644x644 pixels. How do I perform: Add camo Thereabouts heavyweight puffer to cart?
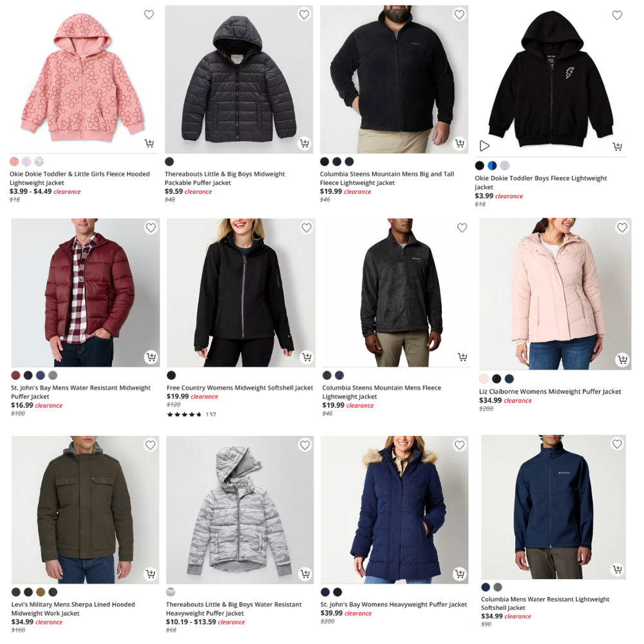(x=305, y=574)
